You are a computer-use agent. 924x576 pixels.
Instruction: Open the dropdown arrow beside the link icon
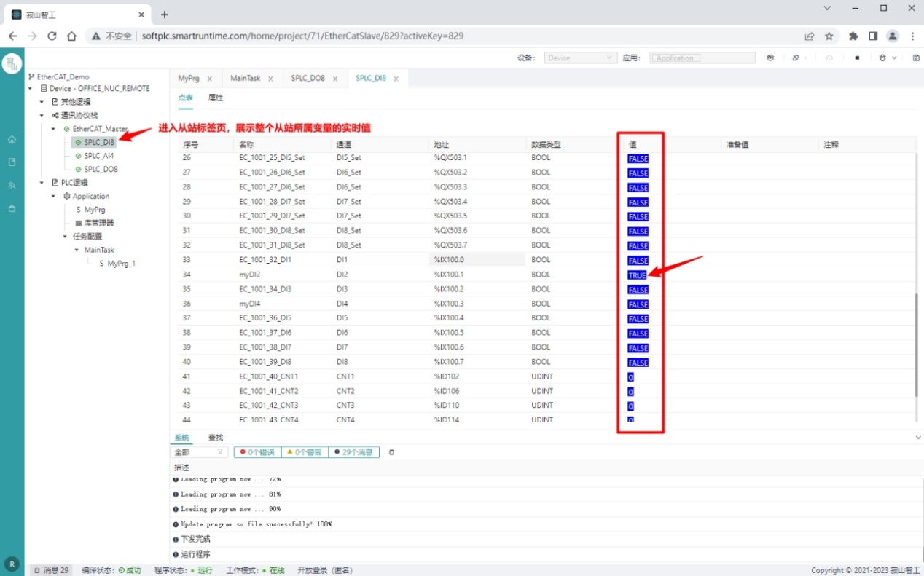click(x=805, y=58)
